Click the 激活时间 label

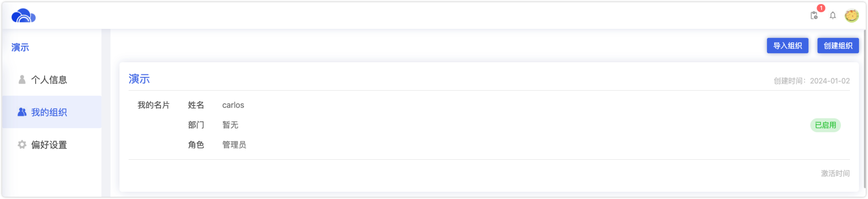835,173
